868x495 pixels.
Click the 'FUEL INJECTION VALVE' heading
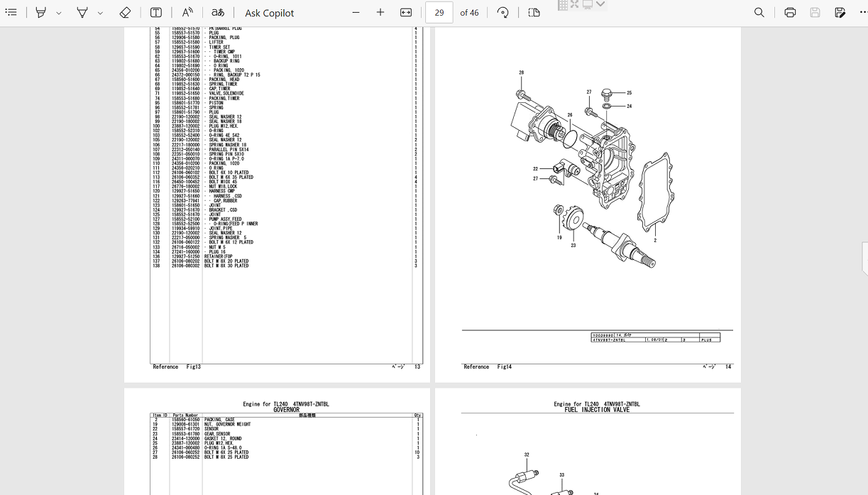coord(597,410)
